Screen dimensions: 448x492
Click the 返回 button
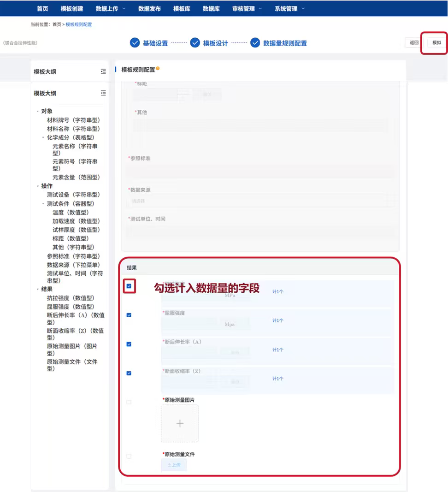(x=414, y=42)
